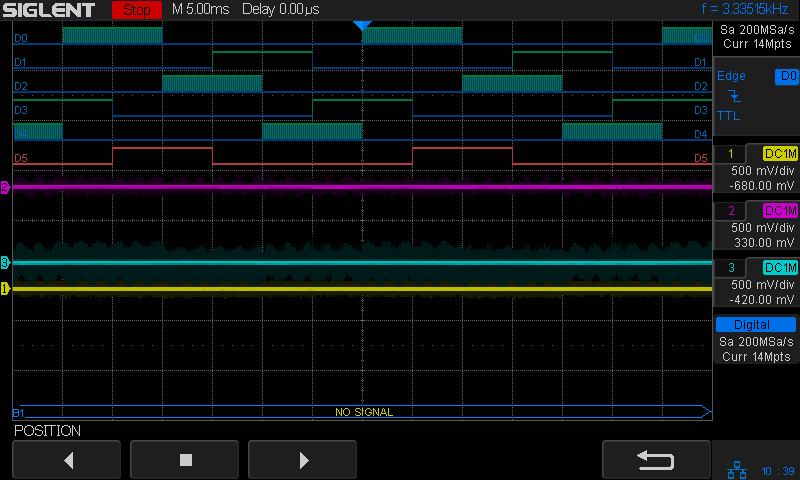
Task: Click the D0 trigger source badge
Action: [787, 76]
